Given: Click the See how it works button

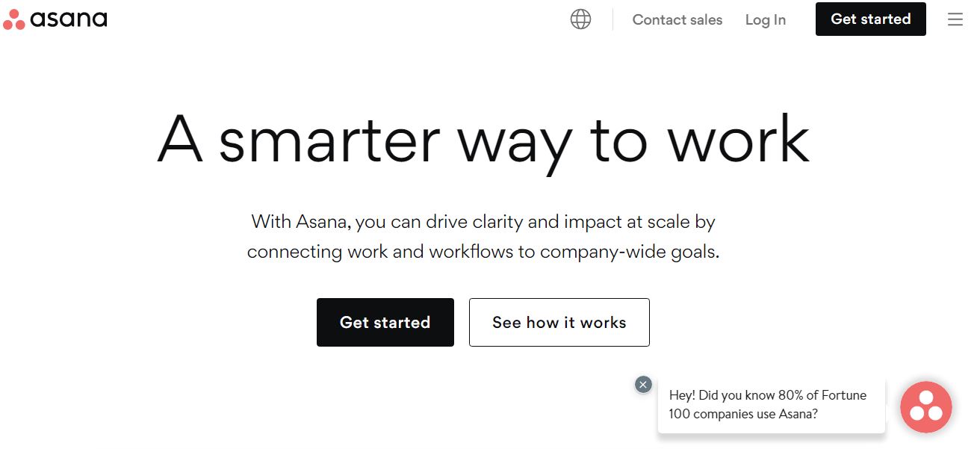Looking at the screenshot, I should coord(559,323).
